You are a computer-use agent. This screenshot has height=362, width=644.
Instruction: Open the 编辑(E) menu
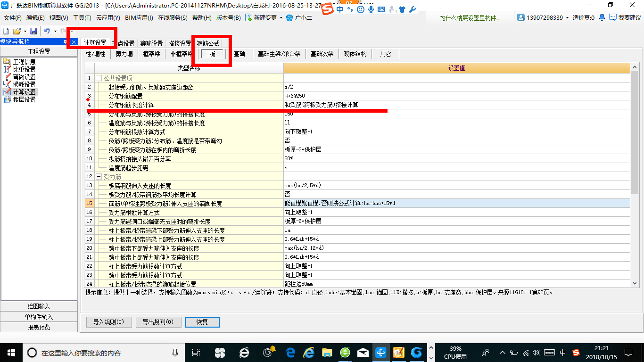(35, 18)
